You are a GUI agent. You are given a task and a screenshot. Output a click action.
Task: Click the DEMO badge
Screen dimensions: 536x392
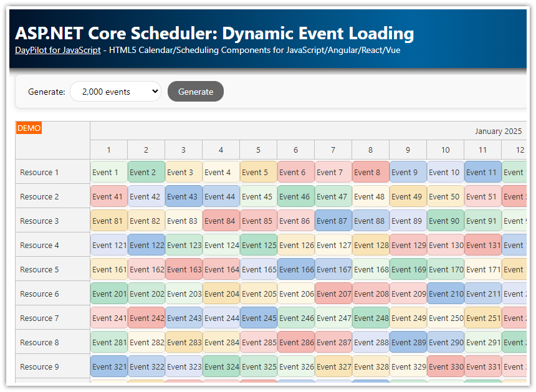point(29,128)
